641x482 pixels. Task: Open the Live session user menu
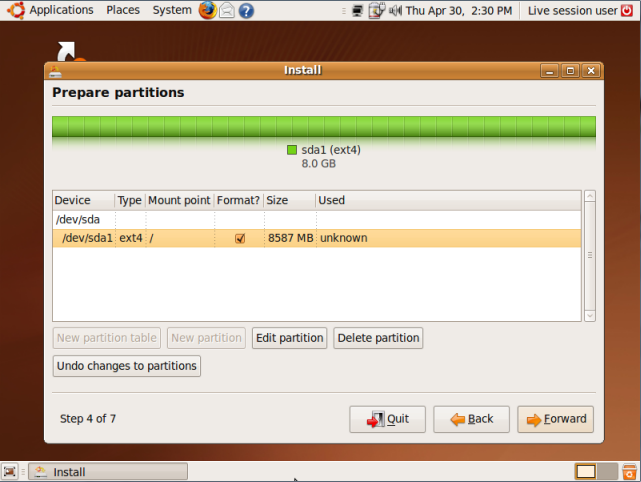[572, 11]
